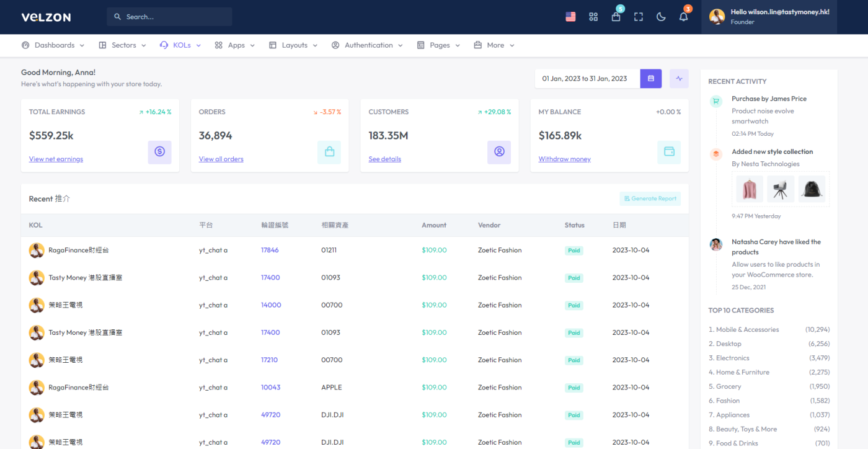This screenshot has width=868, height=449.
Task: Click the fullscreen toggle icon
Action: coord(638,17)
